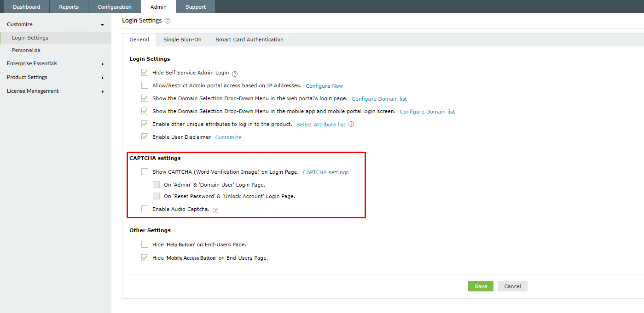This screenshot has width=644, height=313.
Task: Check Show CAPTCHA on Login Page
Action: tap(145, 172)
